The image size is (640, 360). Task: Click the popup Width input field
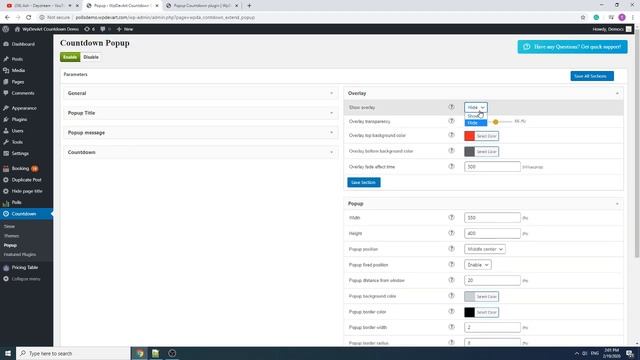[492, 218]
